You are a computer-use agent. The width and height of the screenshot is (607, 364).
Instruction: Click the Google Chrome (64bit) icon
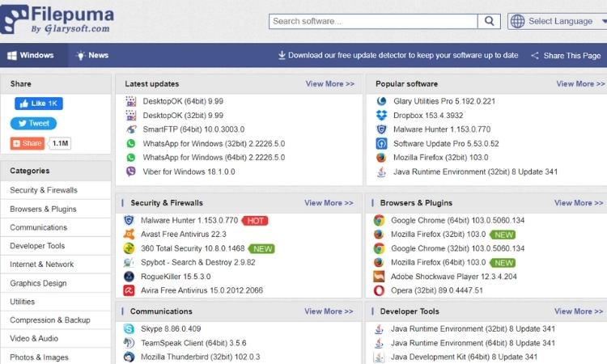click(379, 220)
